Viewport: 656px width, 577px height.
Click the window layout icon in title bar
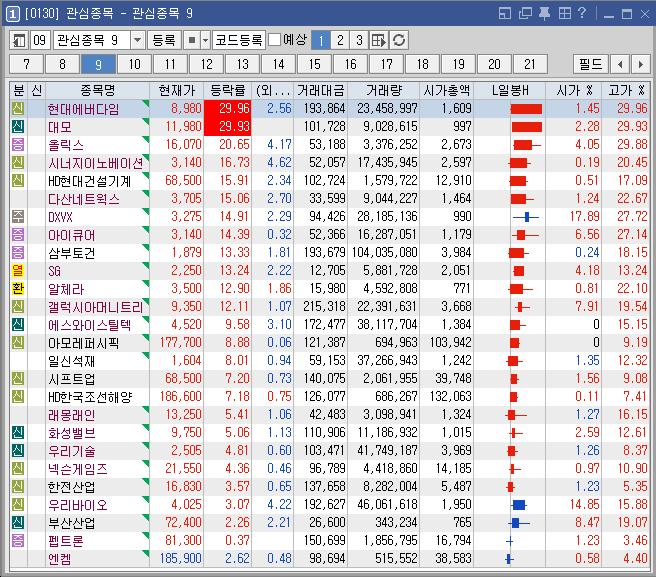coord(505,13)
